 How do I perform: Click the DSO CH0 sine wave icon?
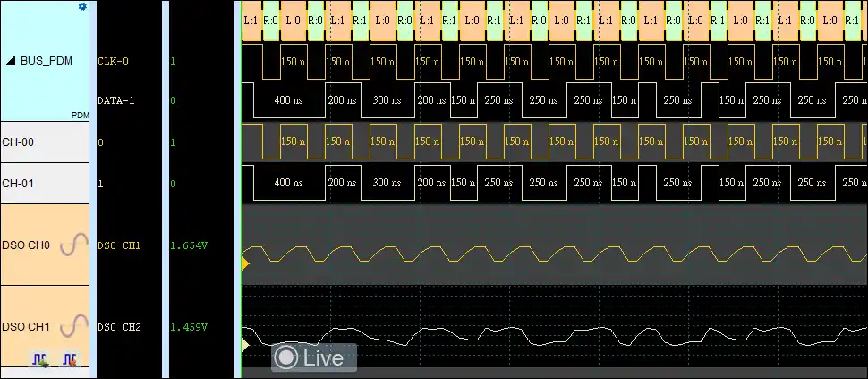[74, 245]
